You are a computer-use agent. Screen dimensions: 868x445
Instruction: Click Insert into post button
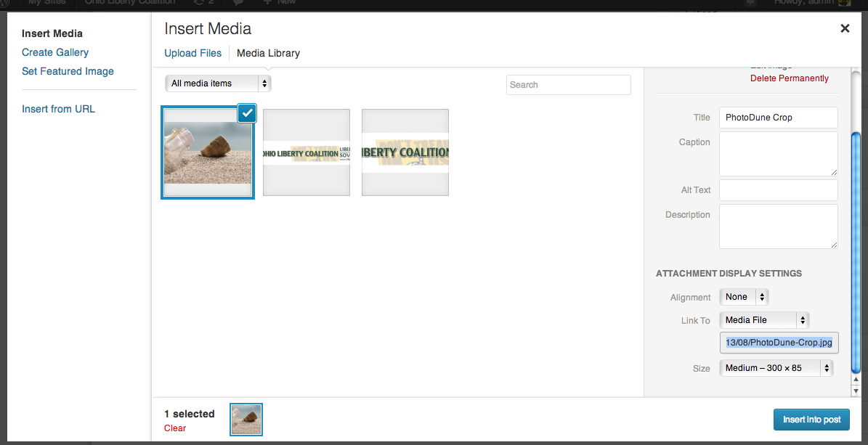(x=811, y=420)
